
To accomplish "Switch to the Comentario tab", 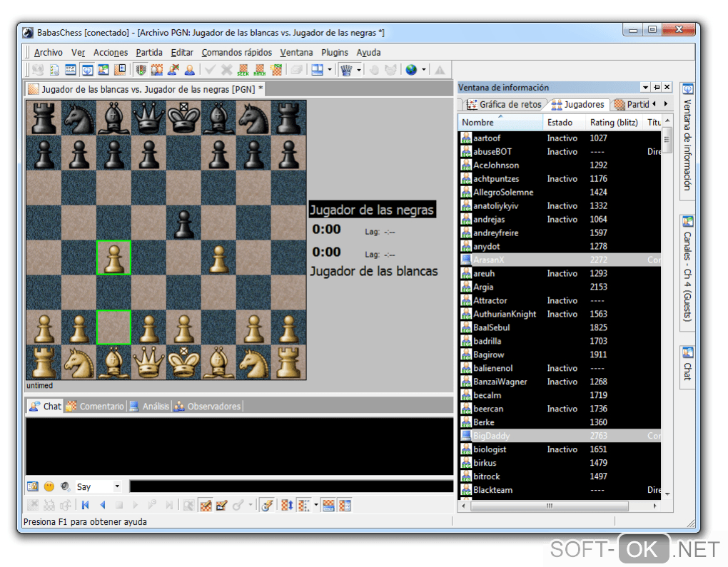I will click(x=96, y=406).
